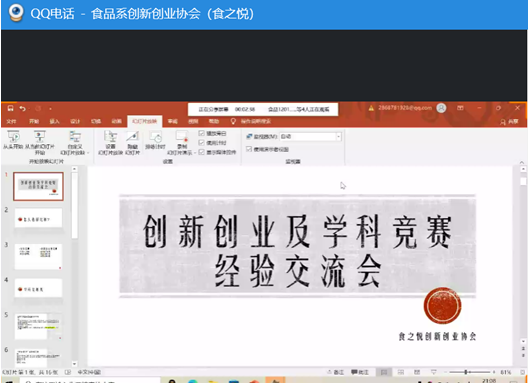This screenshot has width=528, height=384.
Task: Start slideshow with 从头开始 icon
Action: (13, 140)
